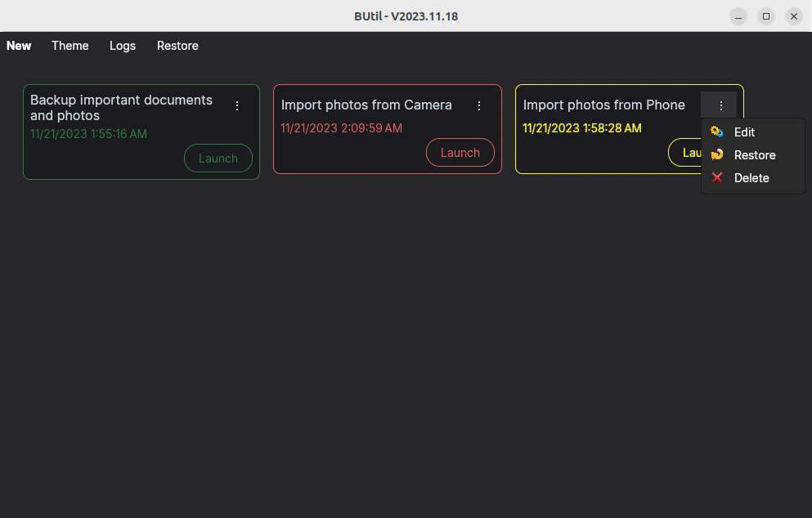The width and height of the screenshot is (812, 518).
Task: Click the red X Delete icon
Action: click(717, 178)
